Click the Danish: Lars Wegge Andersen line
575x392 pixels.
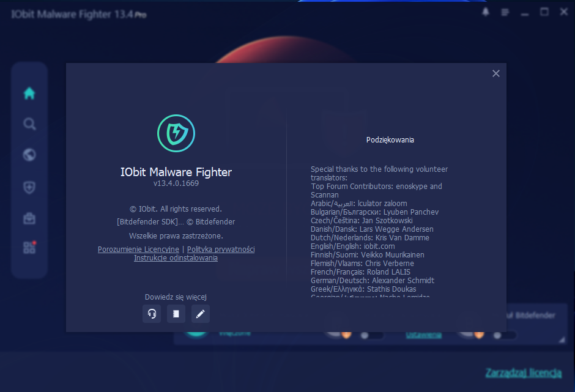372,229
